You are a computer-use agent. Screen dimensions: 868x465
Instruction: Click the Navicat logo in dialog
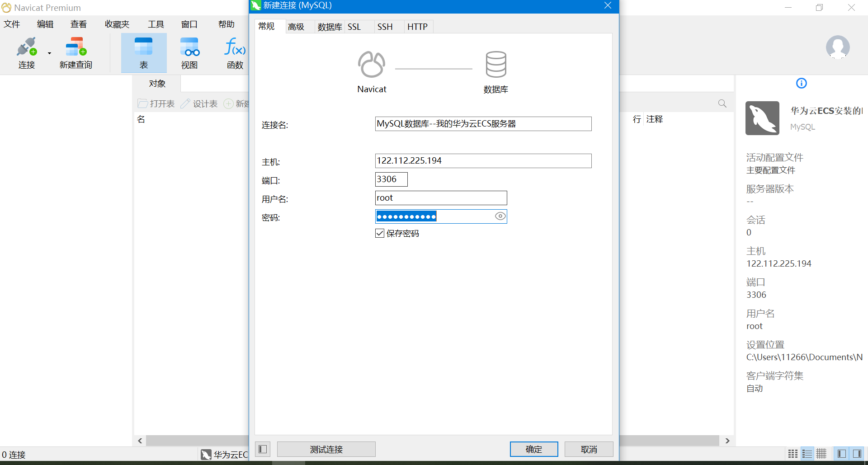tap(372, 65)
